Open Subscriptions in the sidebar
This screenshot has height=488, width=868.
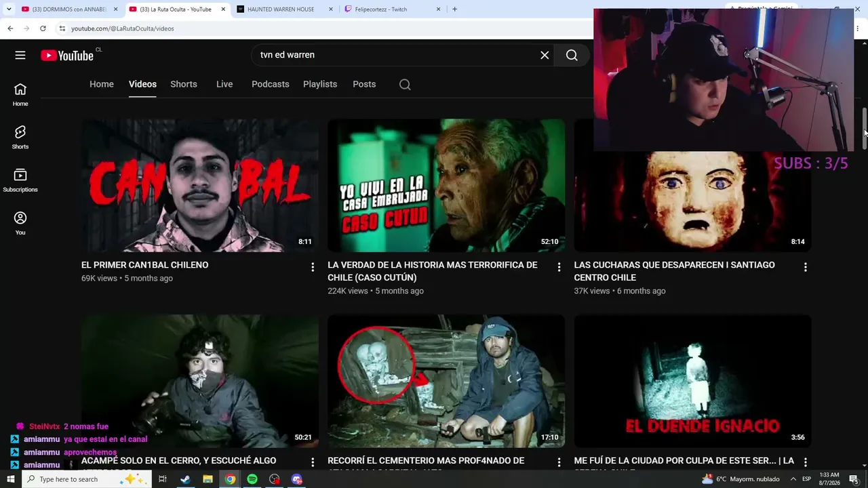pos(20,180)
